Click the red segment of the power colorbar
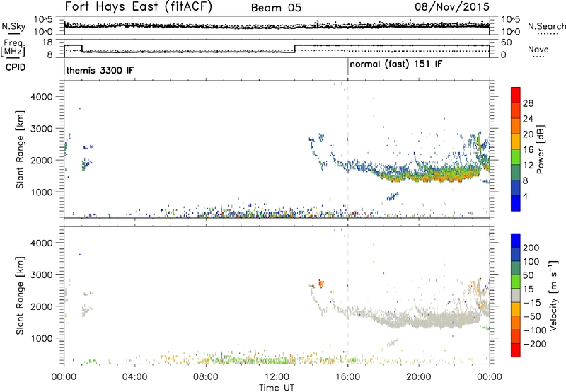 (x=516, y=95)
